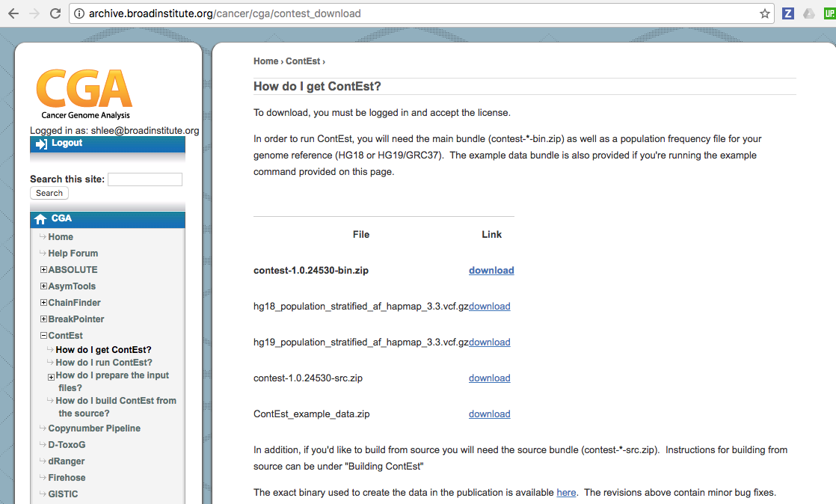Download contest-1.0.24530-bin.zip

point(491,271)
